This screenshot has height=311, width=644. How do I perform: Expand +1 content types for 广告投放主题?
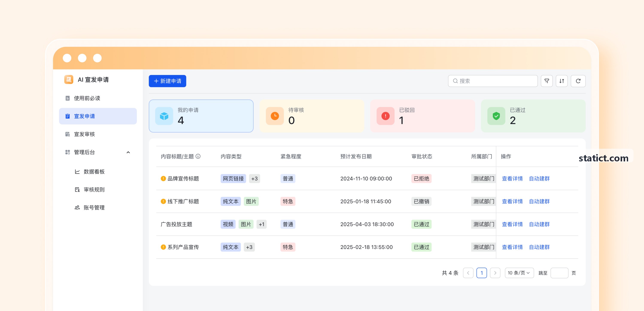261,224
